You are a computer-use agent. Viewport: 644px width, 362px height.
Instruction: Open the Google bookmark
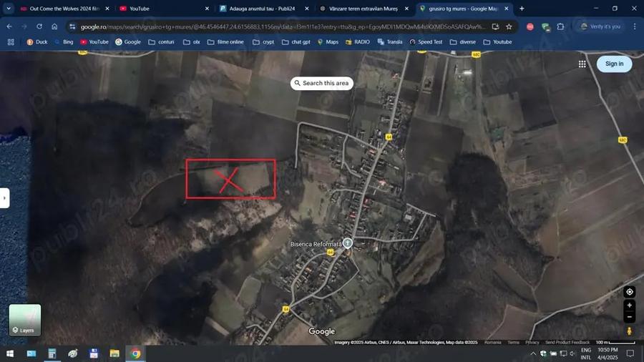(x=128, y=42)
